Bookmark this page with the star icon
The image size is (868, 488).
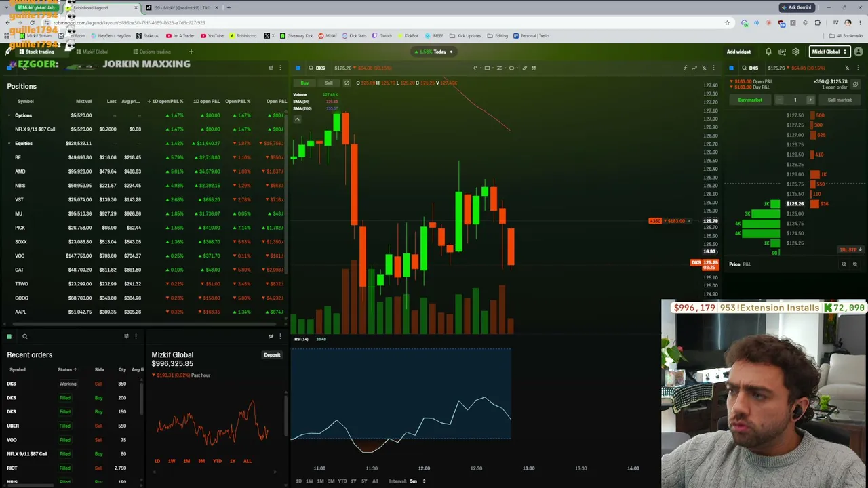pyautogui.click(x=727, y=22)
